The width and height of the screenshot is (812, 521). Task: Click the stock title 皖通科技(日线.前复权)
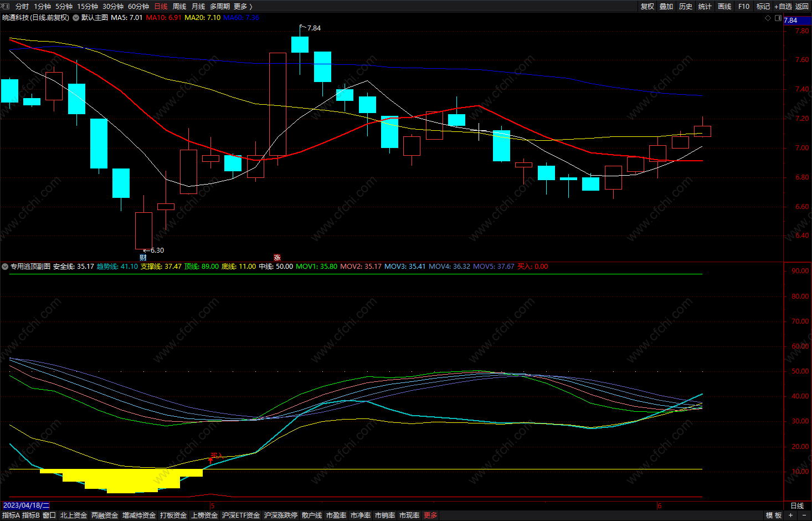pos(36,18)
